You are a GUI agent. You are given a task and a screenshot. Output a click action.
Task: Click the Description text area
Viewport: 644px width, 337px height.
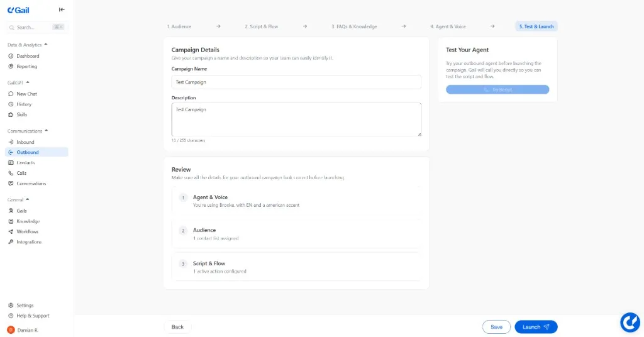pyautogui.click(x=297, y=119)
